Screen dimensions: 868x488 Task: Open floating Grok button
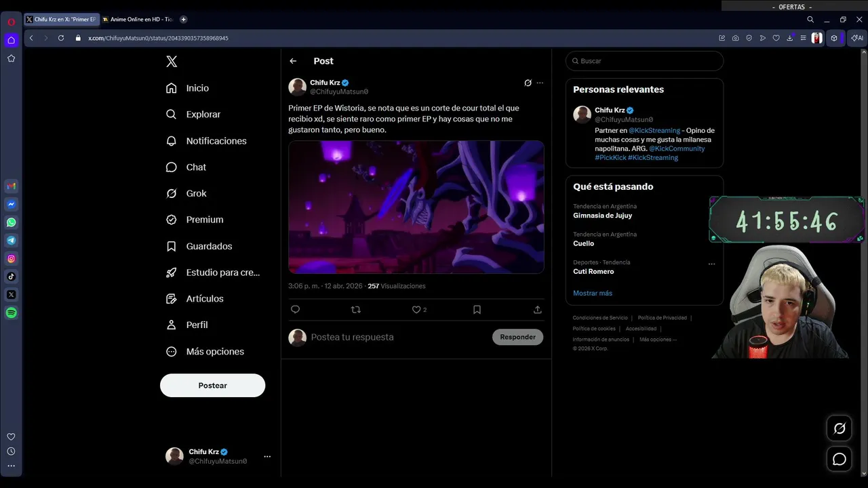(840, 428)
